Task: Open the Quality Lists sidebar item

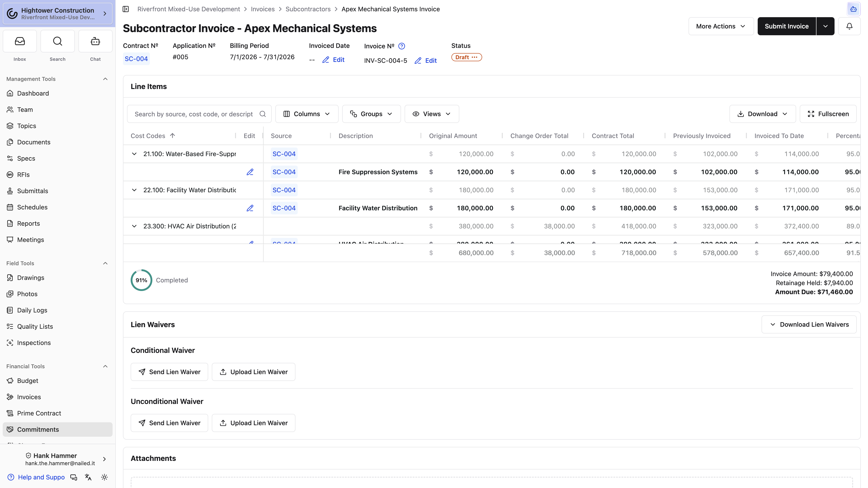Action: (58, 326)
